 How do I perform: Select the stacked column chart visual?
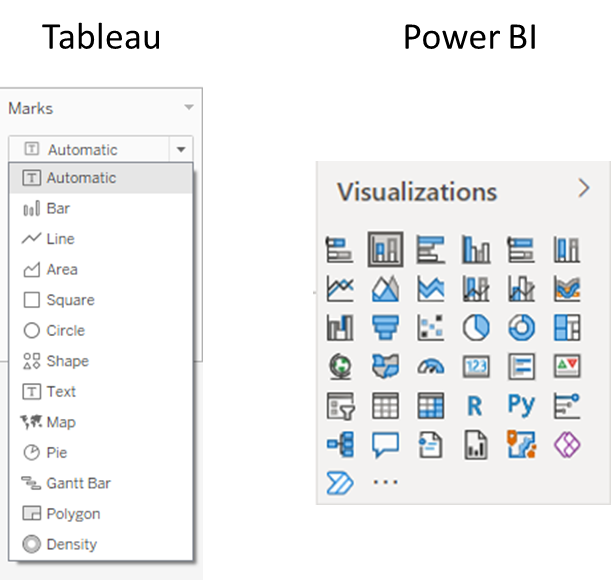(x=385, y=249)
